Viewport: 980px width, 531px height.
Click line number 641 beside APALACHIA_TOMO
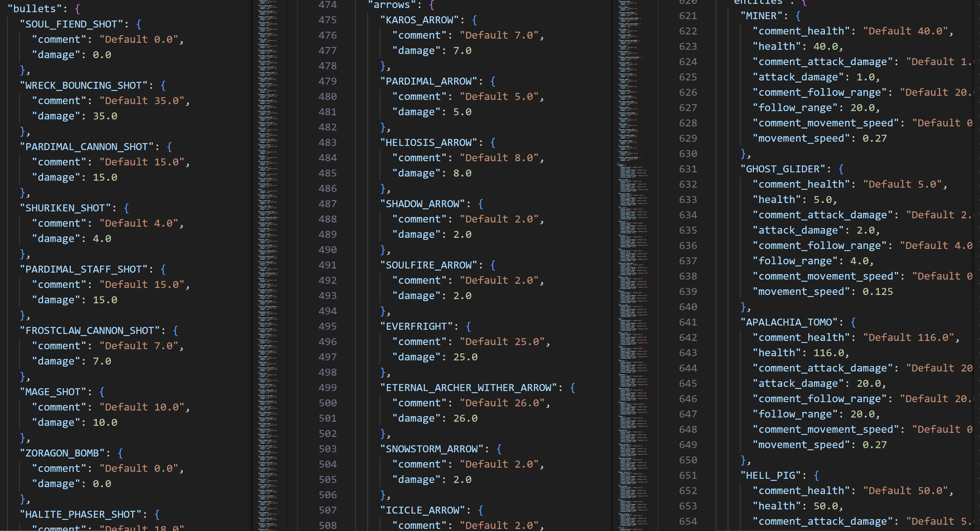click(688, 322)
